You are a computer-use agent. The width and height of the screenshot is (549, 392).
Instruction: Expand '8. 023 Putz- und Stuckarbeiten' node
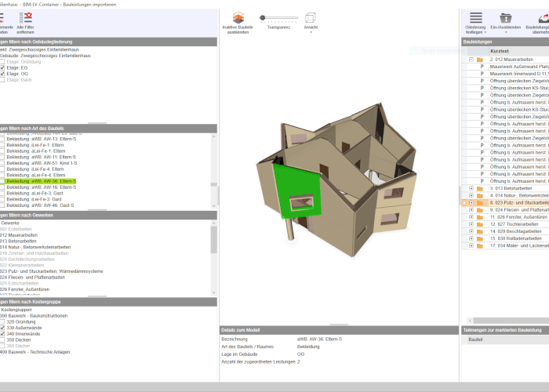coord(471,203)
